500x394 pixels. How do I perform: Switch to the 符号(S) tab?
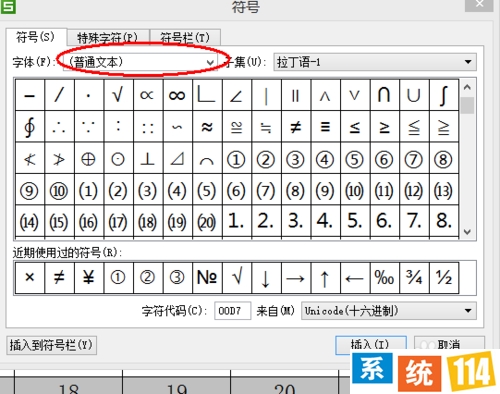36,37
